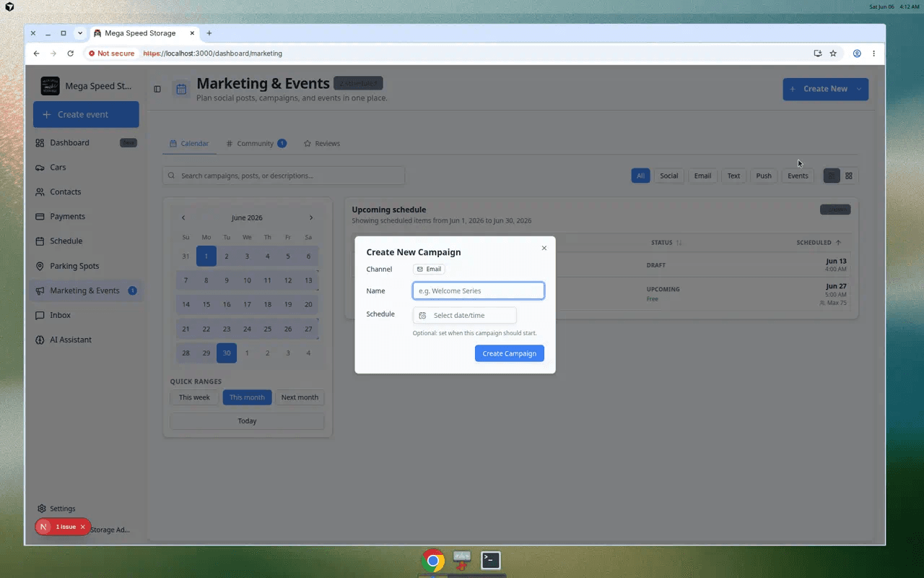Viewport: 924px width, 578px height.
Task: Open a new Chrome tab
Action: coord(209,33)
